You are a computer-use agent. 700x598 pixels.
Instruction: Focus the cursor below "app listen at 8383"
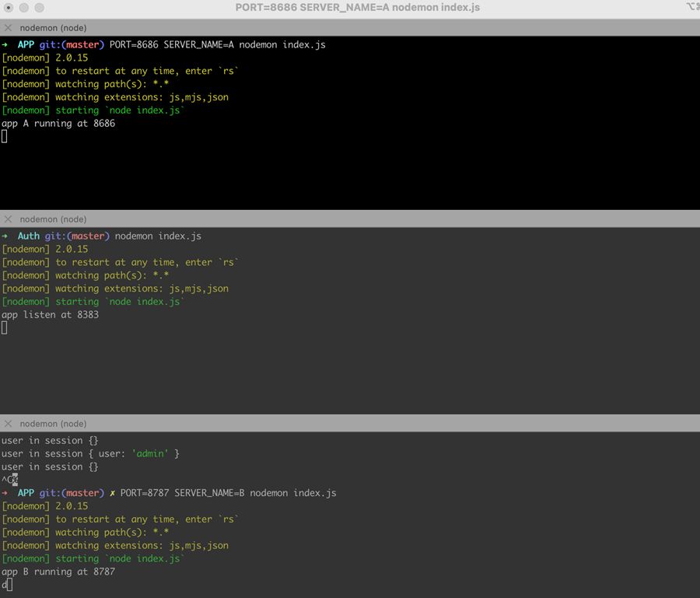pyautogui.click(x=5, y=327)
